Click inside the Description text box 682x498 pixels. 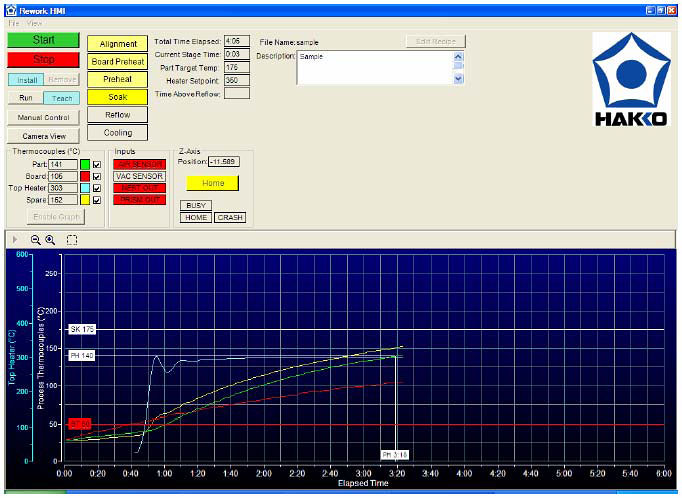(x=375, y=68)
